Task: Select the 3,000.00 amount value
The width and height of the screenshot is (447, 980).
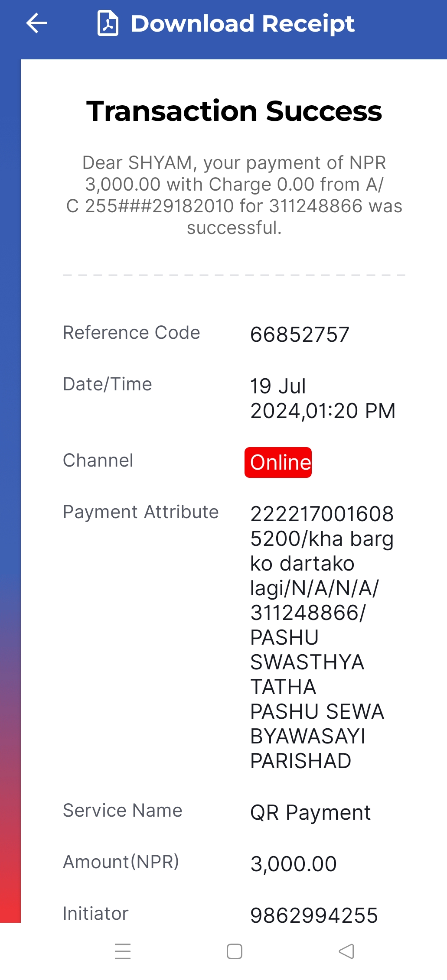Action: (x=294, y=864)
